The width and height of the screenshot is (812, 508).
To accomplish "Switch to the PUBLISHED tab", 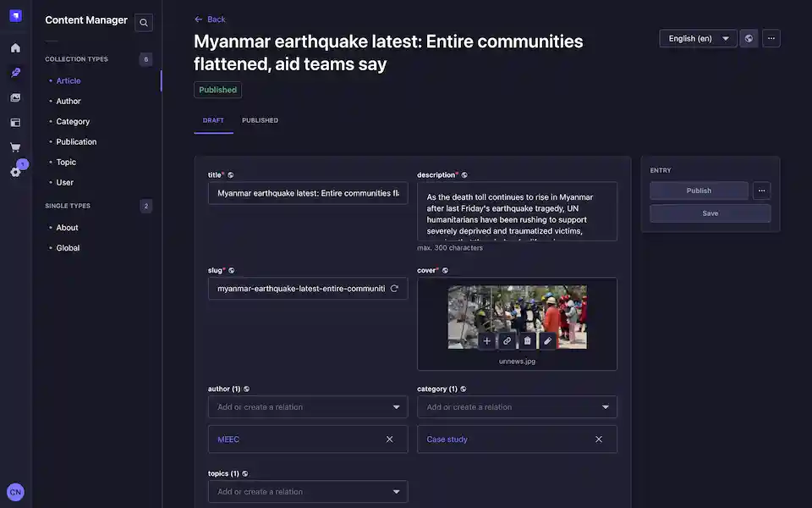I will pos(260,120).
